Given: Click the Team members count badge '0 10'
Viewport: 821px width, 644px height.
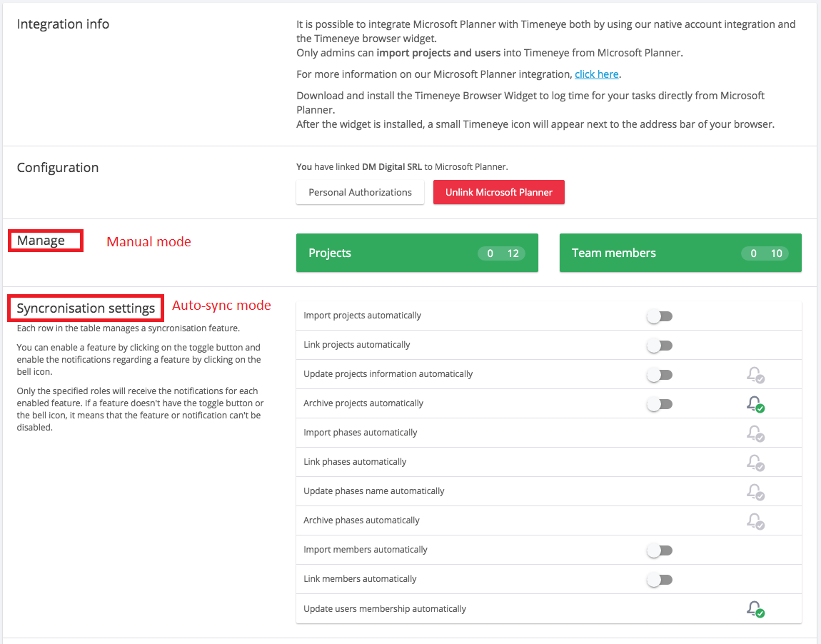Looking at the screenshot, I should click(x=765, y=253).
